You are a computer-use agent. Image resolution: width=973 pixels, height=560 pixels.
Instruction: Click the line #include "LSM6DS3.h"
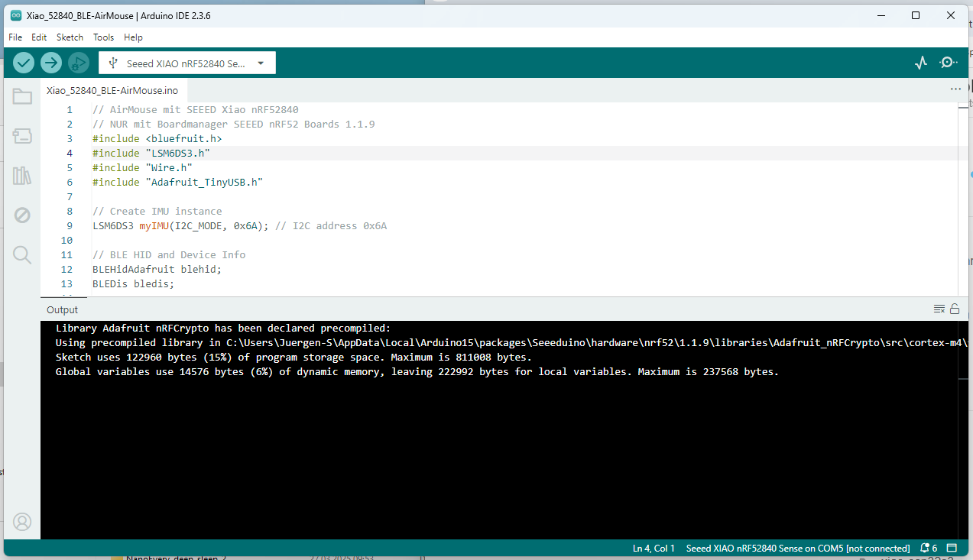pyautogui.click(x=151, y=154)
